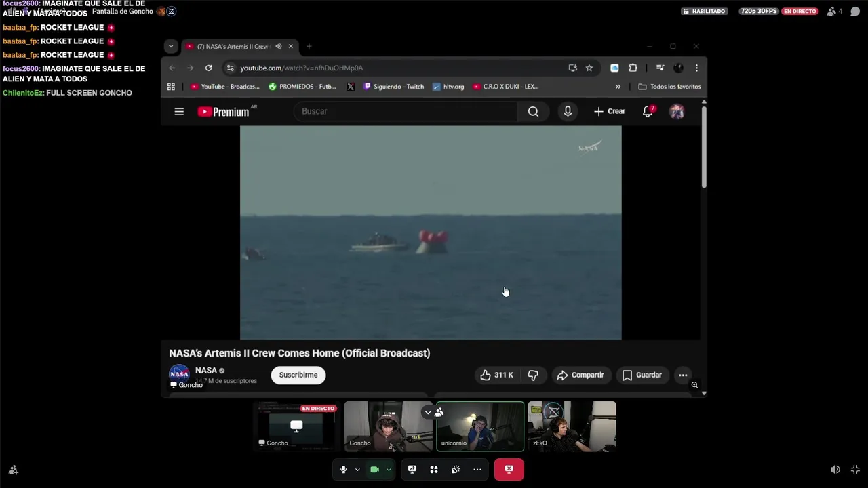
Task: Open media controls in Chrome toolbar
Action: (660, 68)
